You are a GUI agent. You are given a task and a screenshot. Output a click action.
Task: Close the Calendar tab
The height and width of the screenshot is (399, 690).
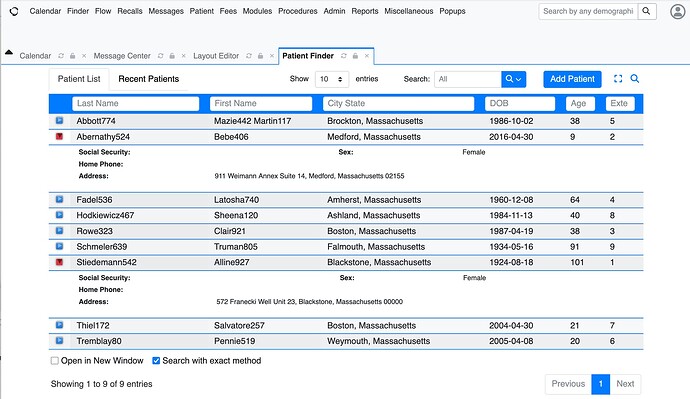pyautogui.click(x=84, y=56)
